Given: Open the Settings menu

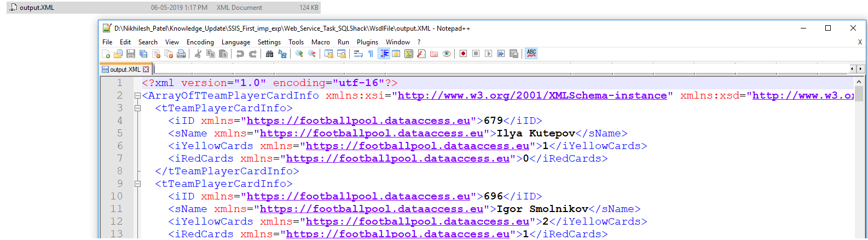Looking at the screenshot, I should tap(269, 42).
